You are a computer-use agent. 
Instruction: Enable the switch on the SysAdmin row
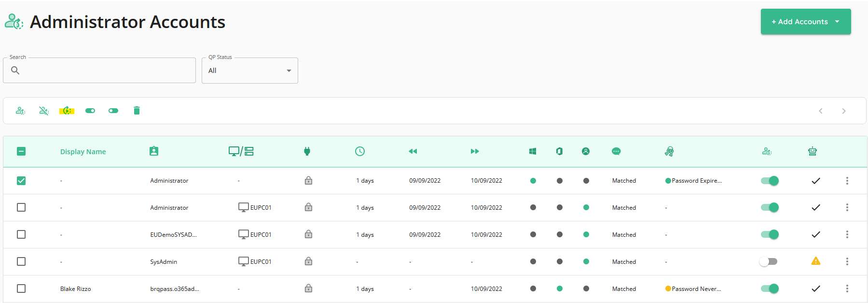(x=769, y=261)
